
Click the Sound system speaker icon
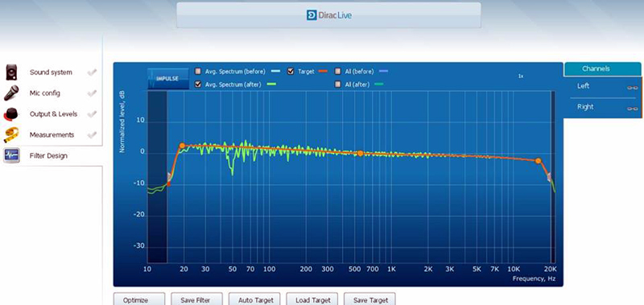tap(11, 72)
